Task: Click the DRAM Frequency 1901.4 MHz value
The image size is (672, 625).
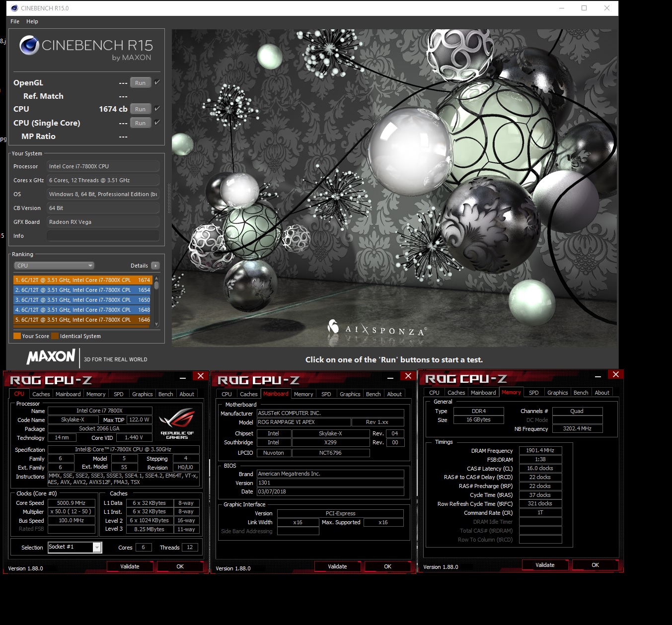Action: [540, 451]
